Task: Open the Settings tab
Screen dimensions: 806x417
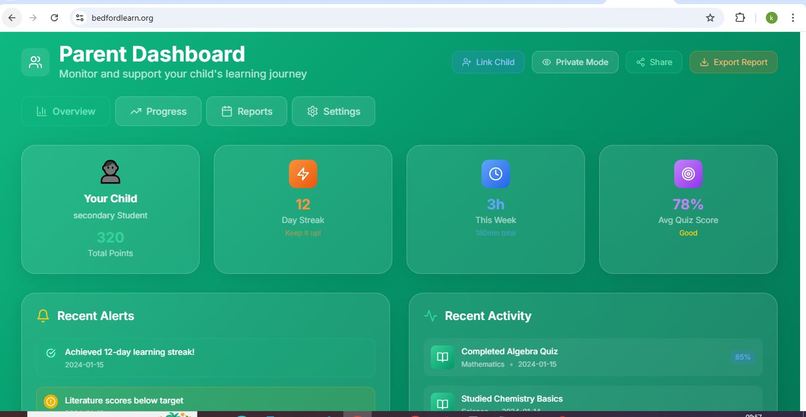Action: [x=334, y=112]
